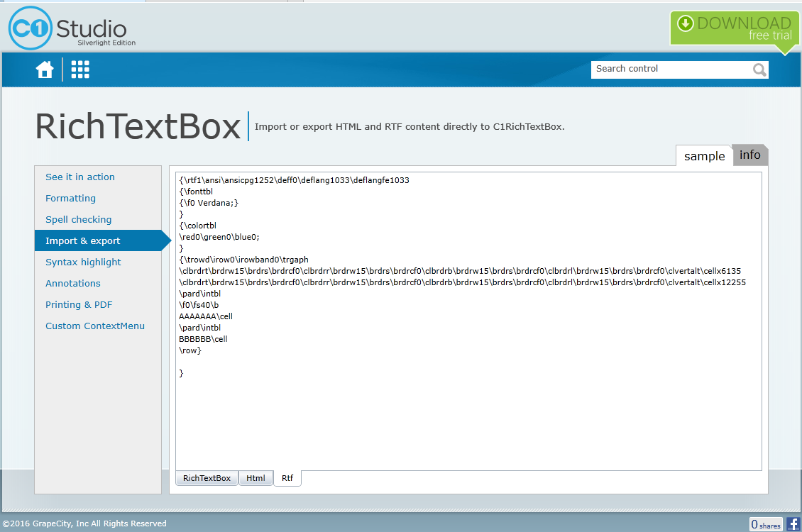Open the Spell checking sample
This screenshot has width=802, height=532.
pyautogui.click(x=78, y=219)
